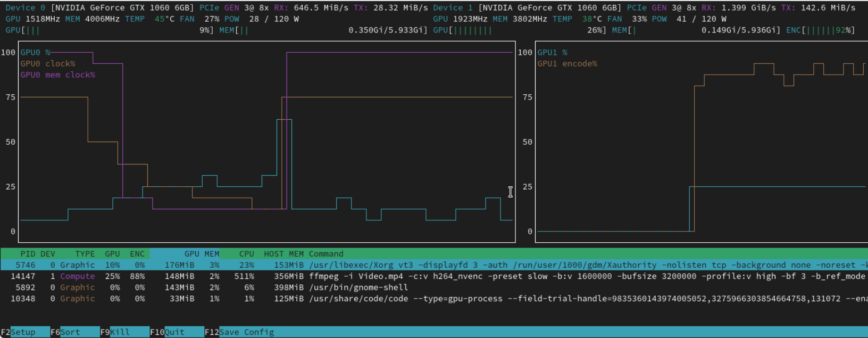Screen dimensions: 868x338
Task: Click the 50 axis label on GPU1 chart
Action: 528,142
